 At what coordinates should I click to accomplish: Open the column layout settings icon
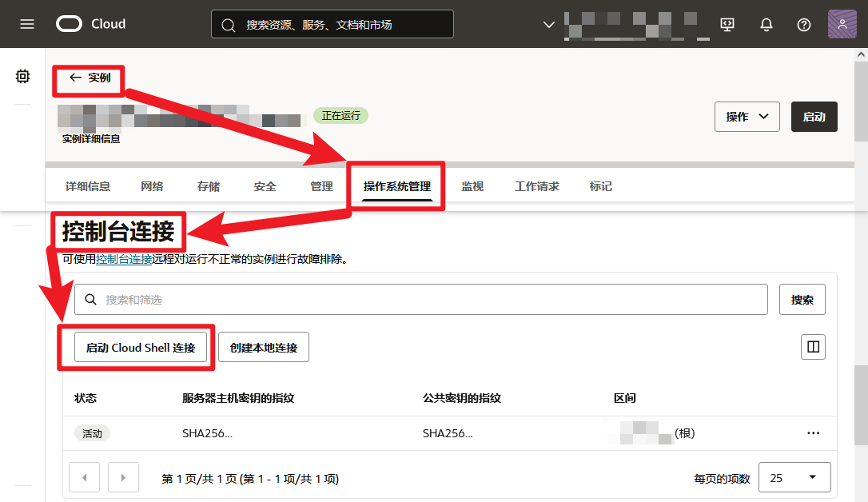(x=813, y=347)
